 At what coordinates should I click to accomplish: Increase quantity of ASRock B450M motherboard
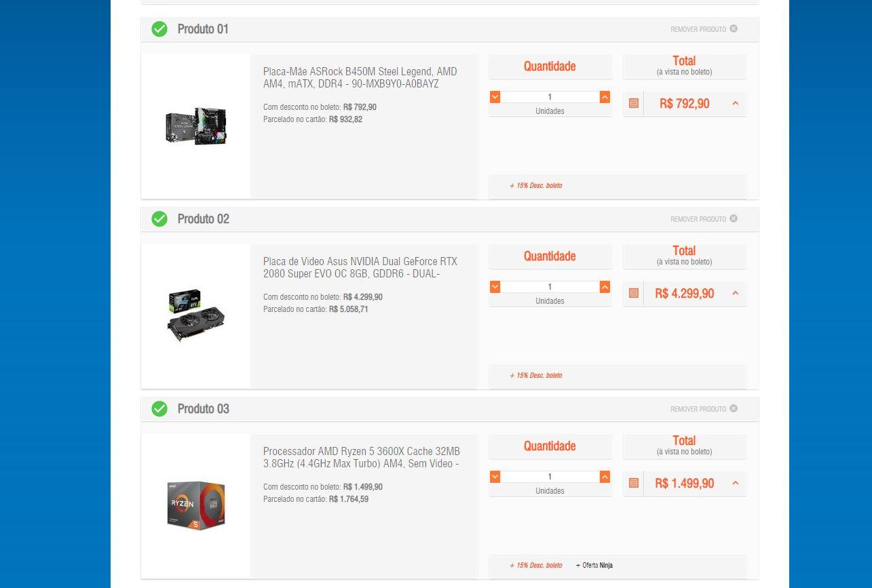coord(605,97)
